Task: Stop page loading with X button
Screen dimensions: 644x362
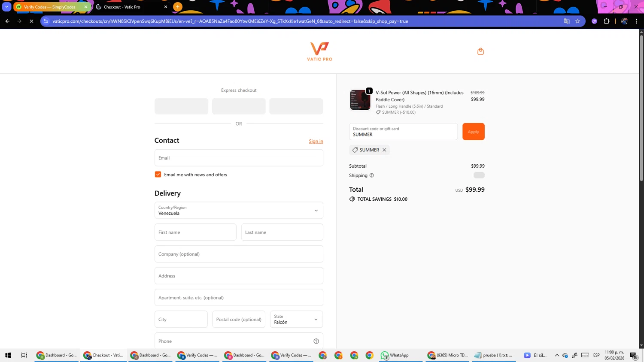Action: (x=31, y=21)
